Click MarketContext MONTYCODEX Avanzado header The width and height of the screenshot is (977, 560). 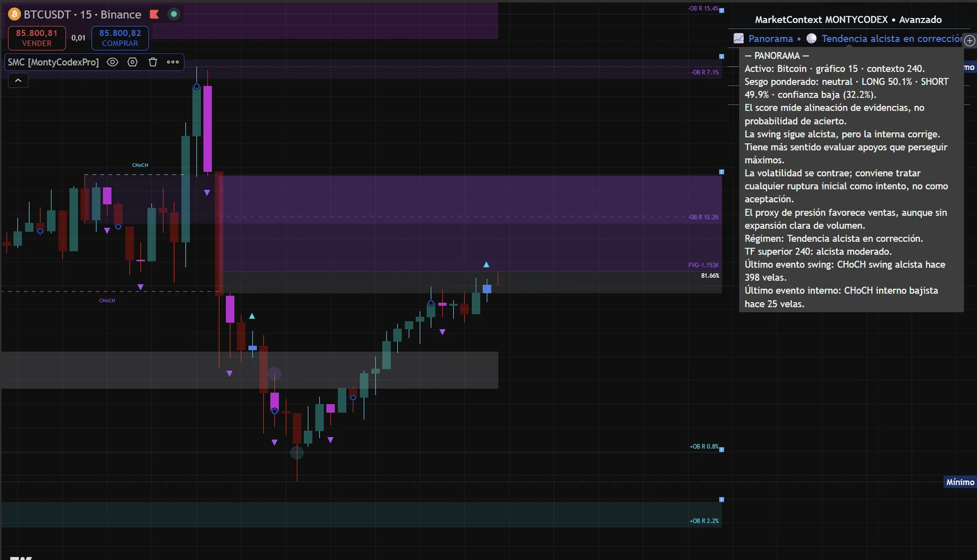(x=848, y=20)
